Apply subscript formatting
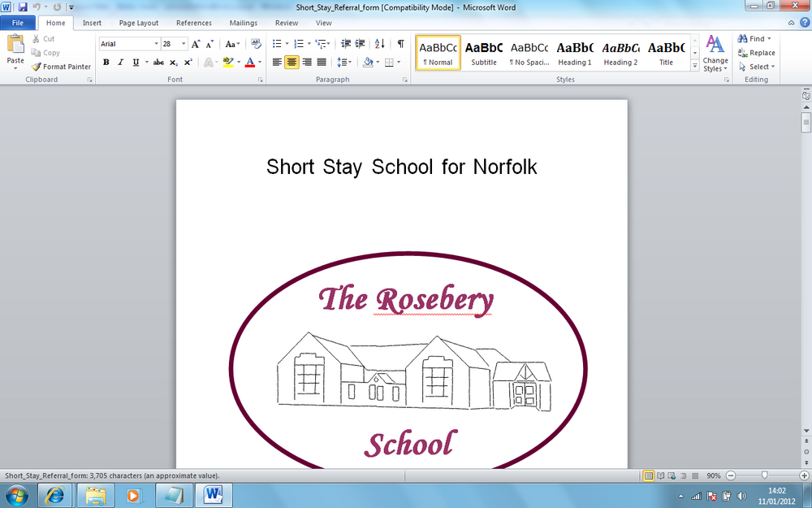Image resolution: width=812 pixels, height=508 pixels. [174, 63]
